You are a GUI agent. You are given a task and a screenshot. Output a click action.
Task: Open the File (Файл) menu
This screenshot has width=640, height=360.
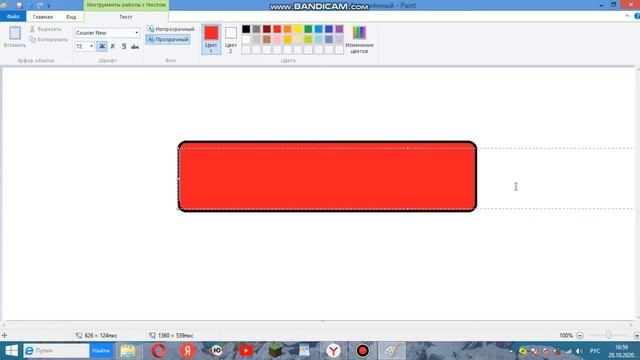[13, 17]
